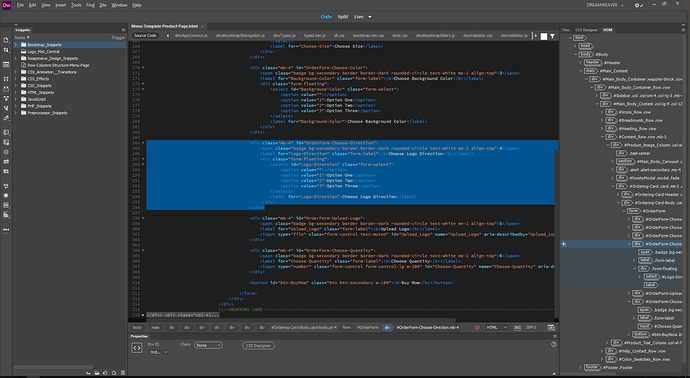The width and height of the screenshot is (690, 378).
Task: Open the Live view dropdown arrow
Action: [370, 17]
